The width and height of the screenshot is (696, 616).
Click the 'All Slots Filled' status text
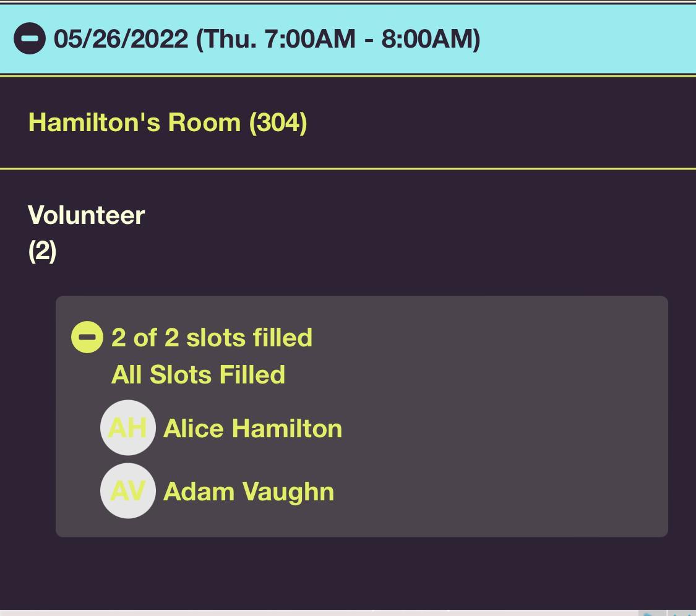click(198, 375)
